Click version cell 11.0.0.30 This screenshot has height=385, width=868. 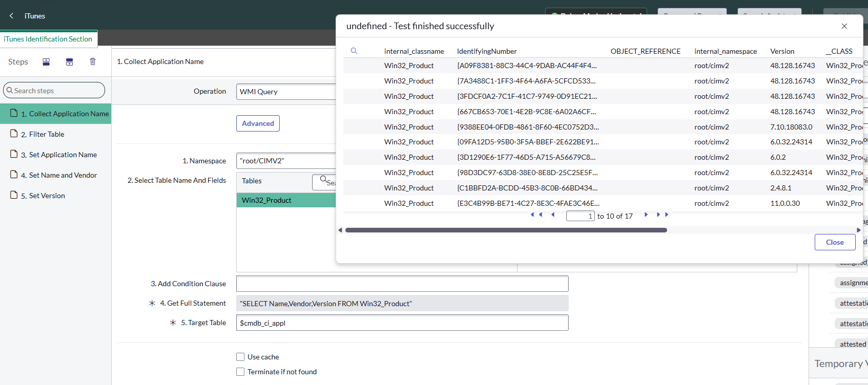tap(785, 203)
